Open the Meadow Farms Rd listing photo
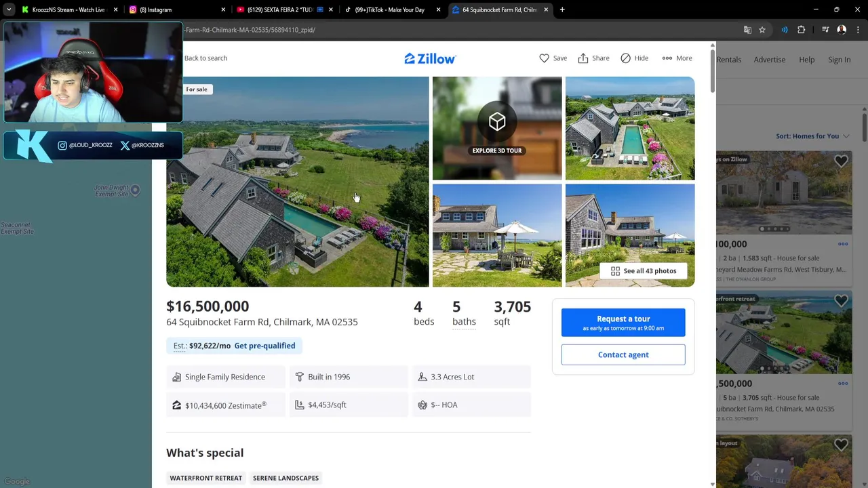The height and width of the screenshot is (488, 868). [x=784, y=192]
